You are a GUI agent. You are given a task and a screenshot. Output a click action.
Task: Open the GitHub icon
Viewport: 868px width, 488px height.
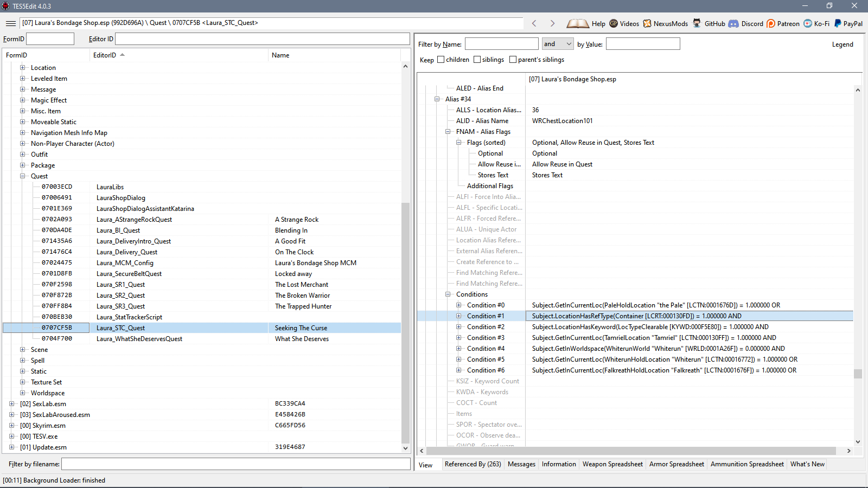[697, 23]
